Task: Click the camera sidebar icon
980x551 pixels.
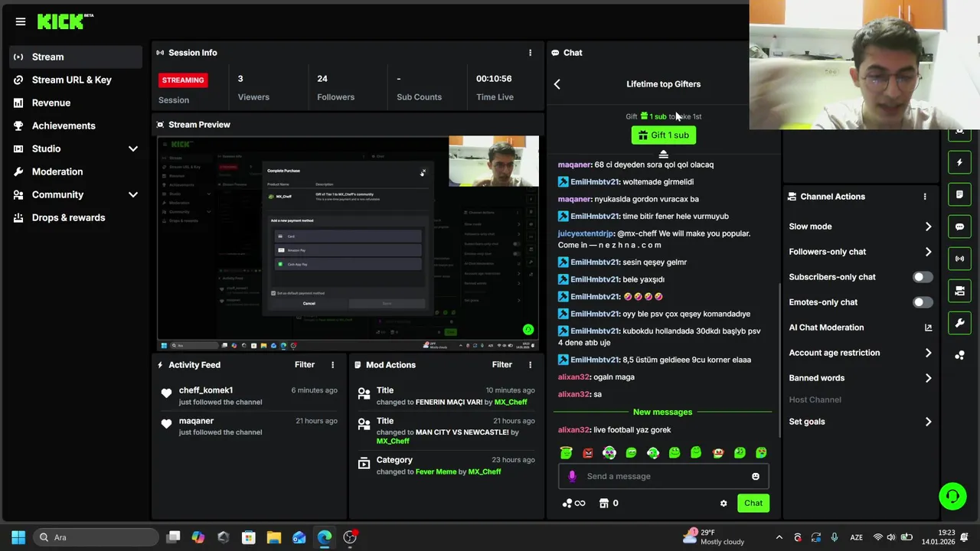Action: [959, 291]
